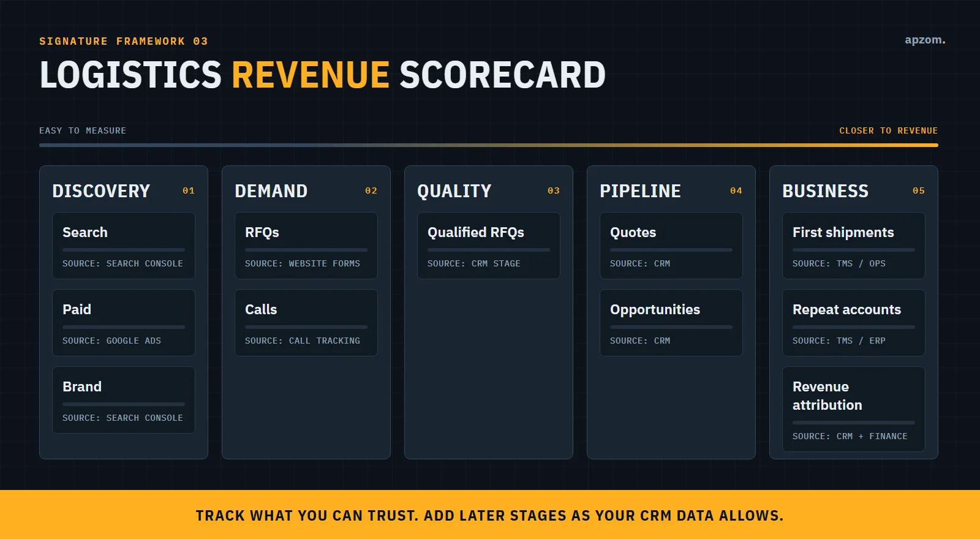Screen dimensions: 980x539
Task: Click the '02' number beside DEMAND
Action: 371,190
